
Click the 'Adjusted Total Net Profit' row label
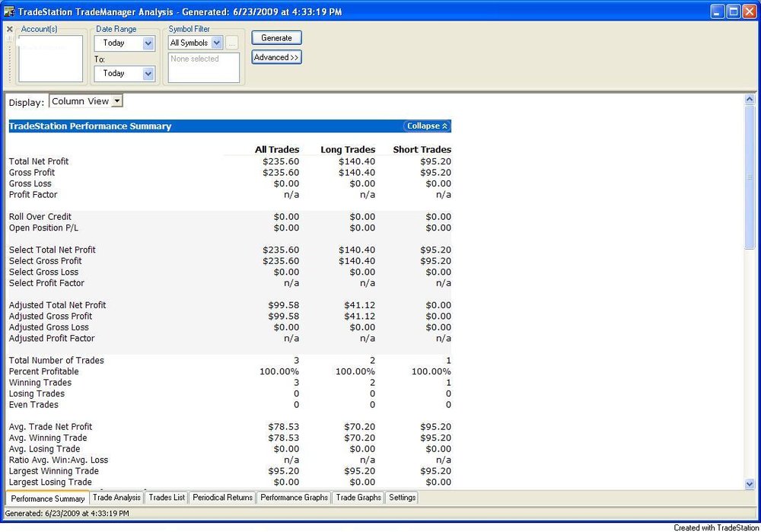click(x=57, y=305)
